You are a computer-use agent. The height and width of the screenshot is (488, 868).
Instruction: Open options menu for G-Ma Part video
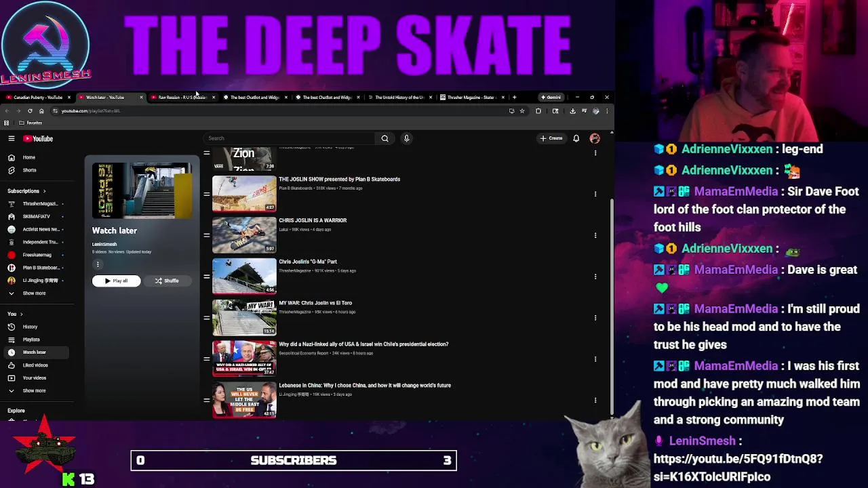(595, 277)
